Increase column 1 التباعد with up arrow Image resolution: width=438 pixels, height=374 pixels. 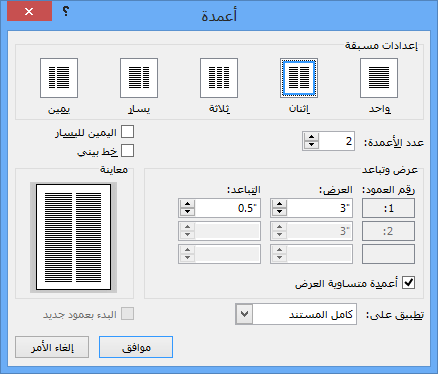(188, 204)
